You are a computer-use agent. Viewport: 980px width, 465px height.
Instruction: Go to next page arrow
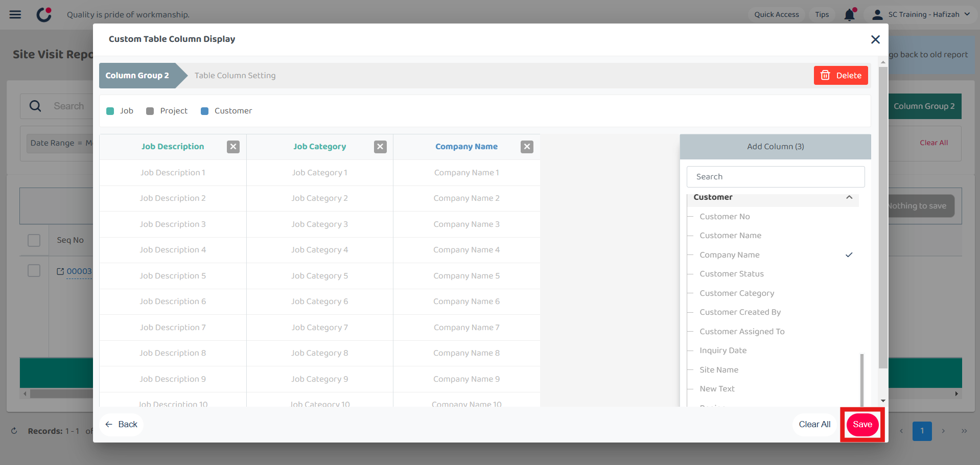click(943, 431)
